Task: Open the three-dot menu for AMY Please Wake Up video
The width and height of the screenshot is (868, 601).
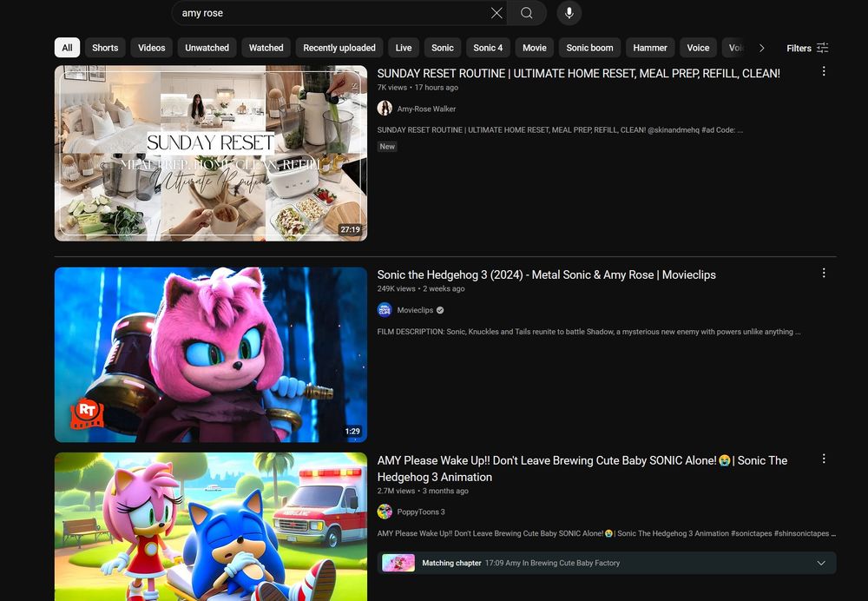Action: click(824, 459)
